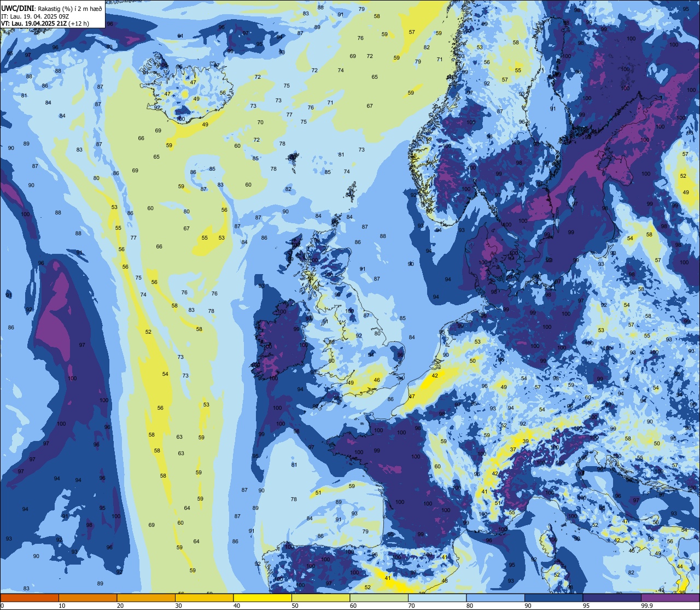Click the 80–90% light blue legend swatch
700x610 pixels.
click(495, 598)
